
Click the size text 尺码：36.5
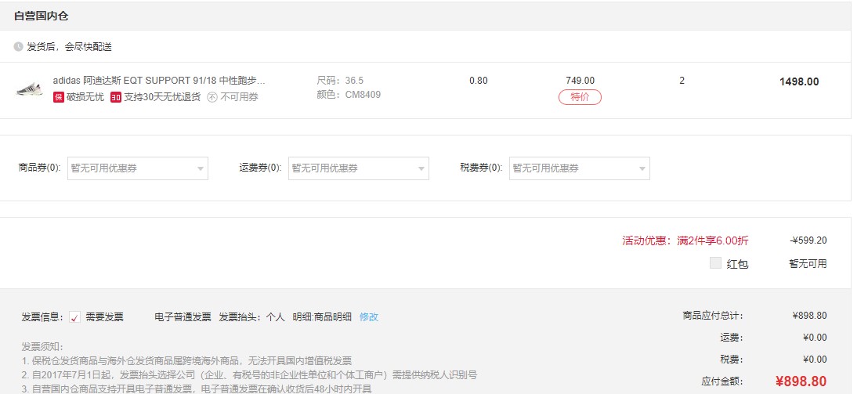[341, 80]
